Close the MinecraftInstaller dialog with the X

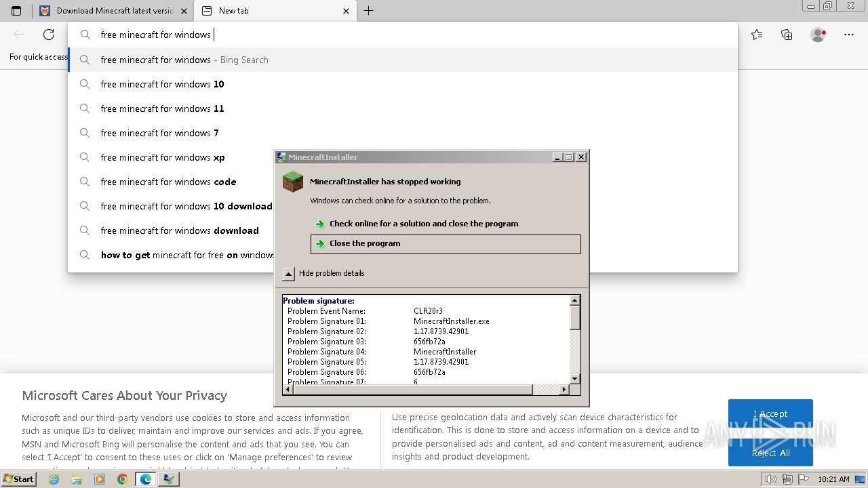coord(581,157)
